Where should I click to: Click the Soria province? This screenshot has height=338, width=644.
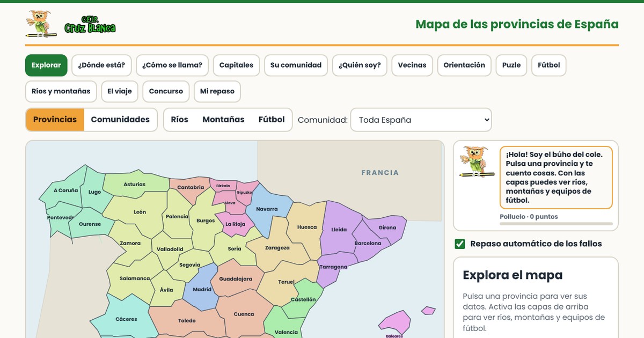pos(235,249)
